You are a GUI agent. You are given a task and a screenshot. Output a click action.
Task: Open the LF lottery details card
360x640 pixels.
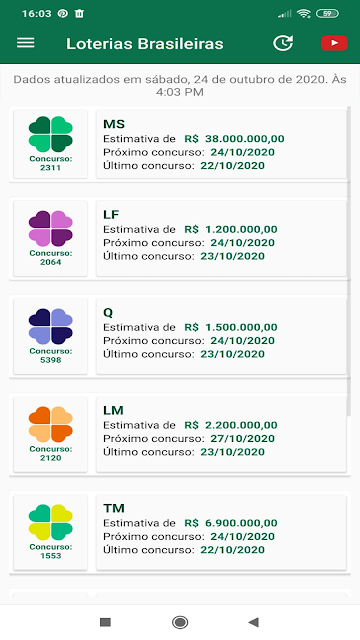pos(221,238)
